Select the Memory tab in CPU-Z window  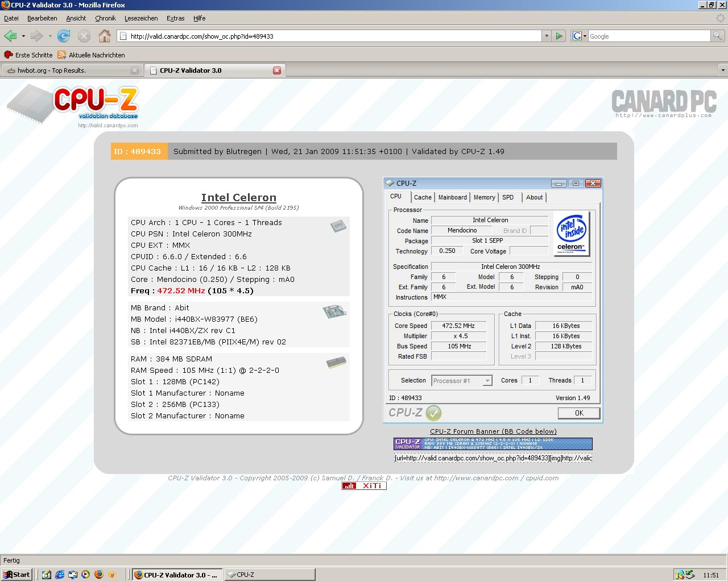point(485,197)
